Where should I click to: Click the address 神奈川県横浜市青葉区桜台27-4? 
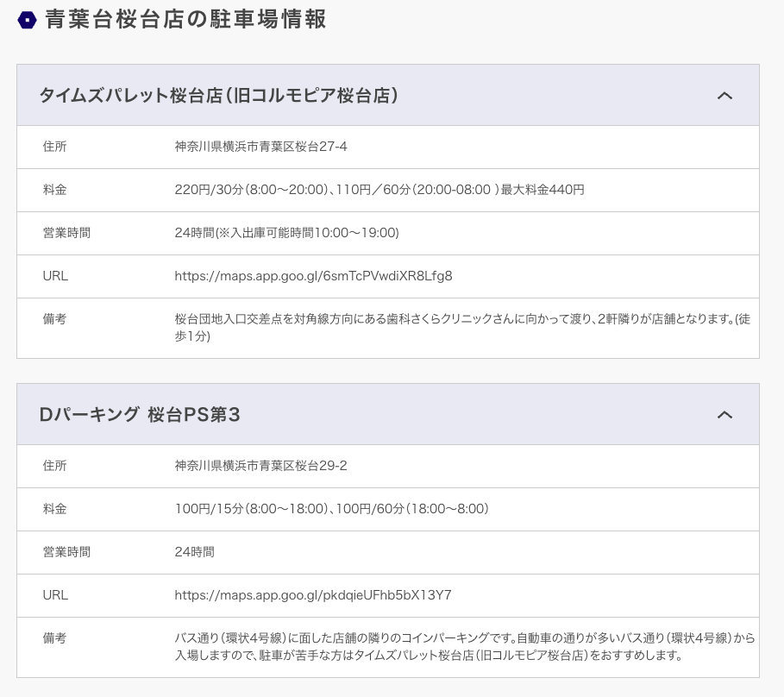pyautogui.click(x=260, y=147)
